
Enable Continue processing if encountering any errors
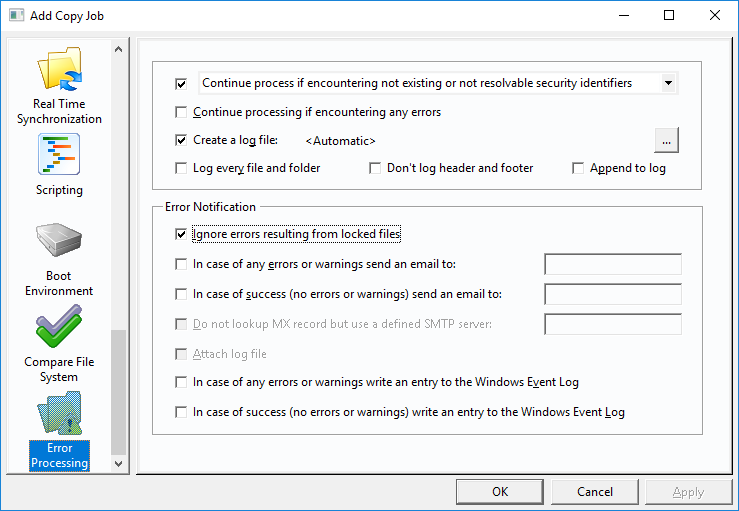click(x=181, y=112)
